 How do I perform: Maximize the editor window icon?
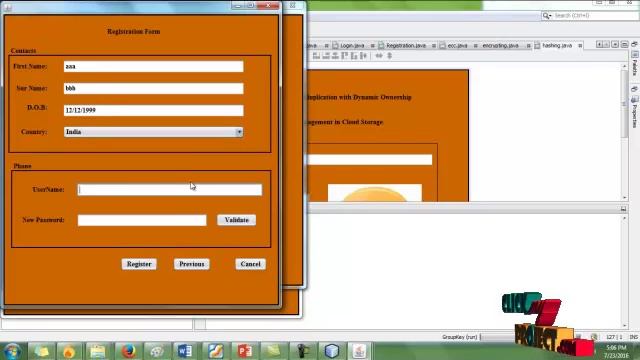(x=624, y=44)
